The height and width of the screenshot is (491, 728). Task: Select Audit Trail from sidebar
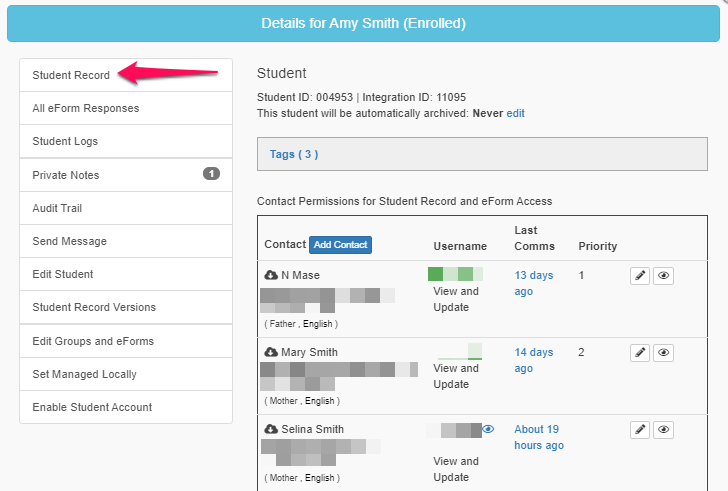click(x=57, y=208)
